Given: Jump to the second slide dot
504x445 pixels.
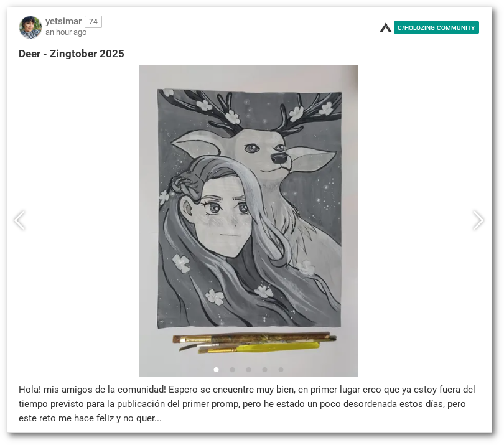Looking at the screenshot, I should (x=232, y=370).
